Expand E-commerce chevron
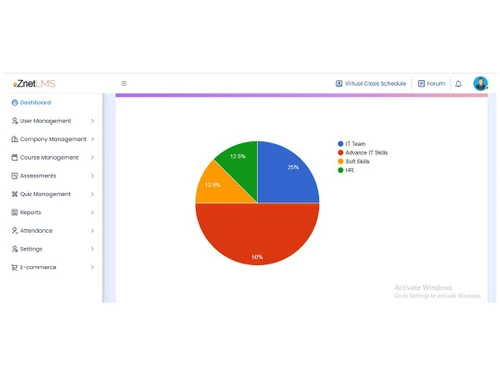The height and width of the screenshot is (375, 500). coord(92,267)
